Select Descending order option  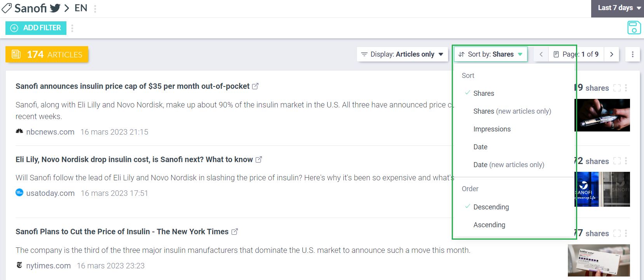pyautogui.click(x=491, y=207)
